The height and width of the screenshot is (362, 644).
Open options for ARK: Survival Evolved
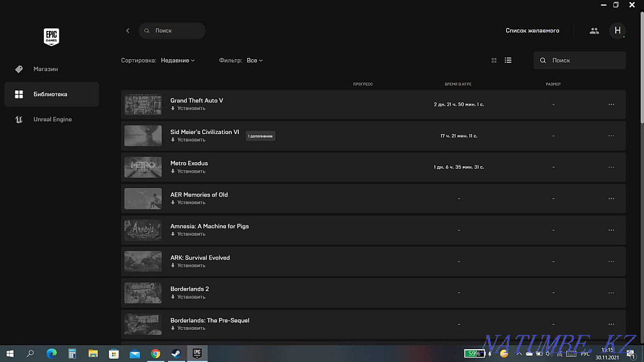[611, 262]
